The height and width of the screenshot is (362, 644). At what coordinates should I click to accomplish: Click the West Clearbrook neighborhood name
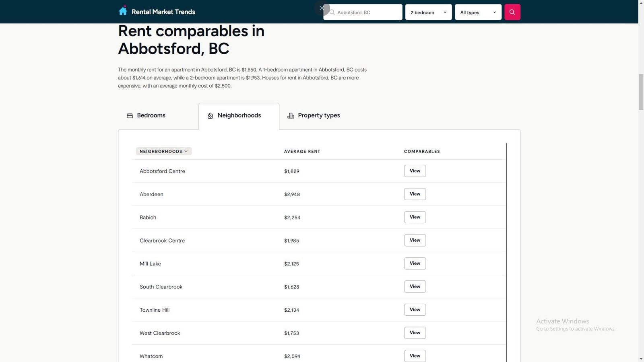click(160, 333)
